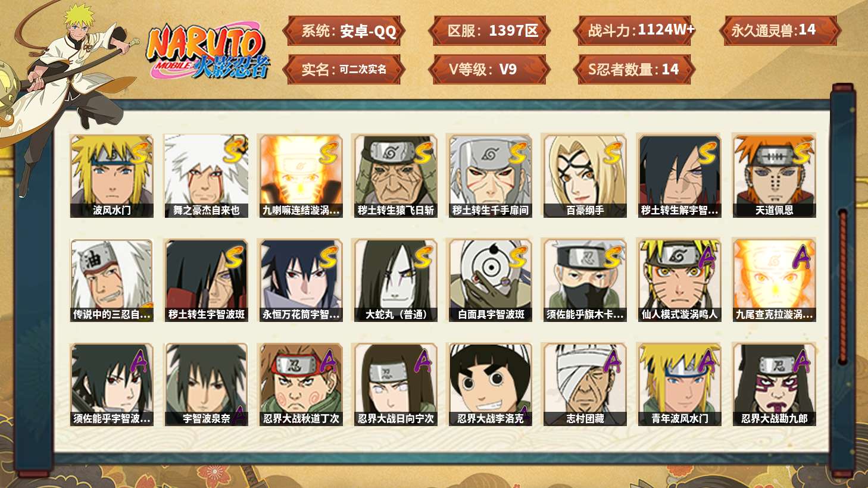The image size is (868, 488).
Task: Open the 白面具宇智波斑 card
Action: point(490,280)
